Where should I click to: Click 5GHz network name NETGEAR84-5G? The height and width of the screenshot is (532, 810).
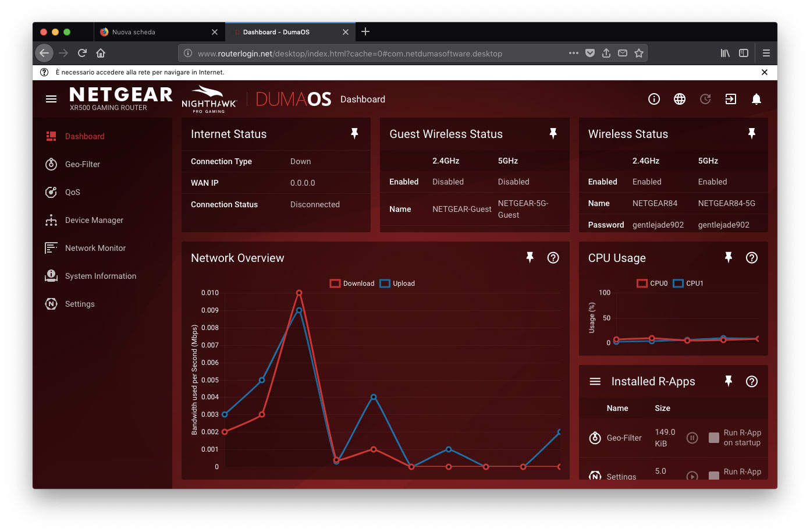727,203
